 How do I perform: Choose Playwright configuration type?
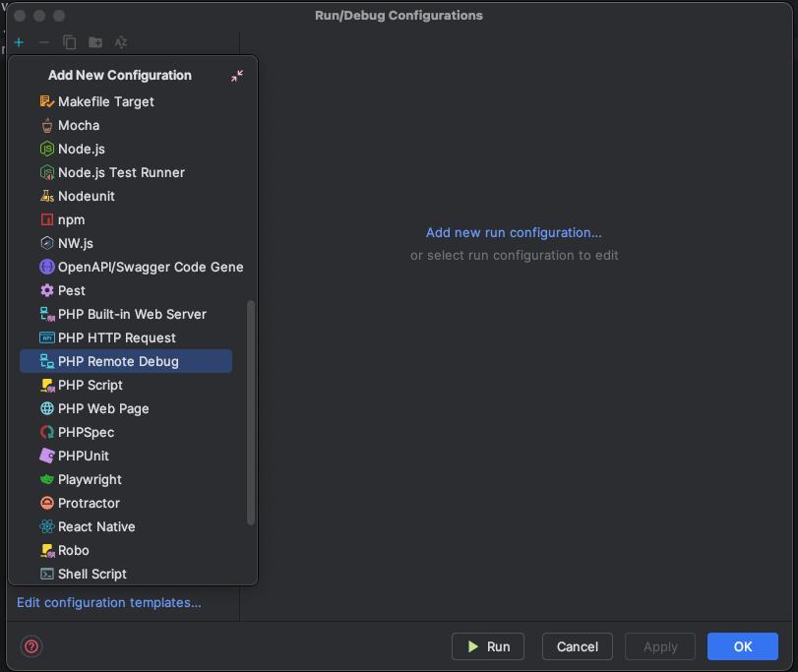click(x=126, y=479)
